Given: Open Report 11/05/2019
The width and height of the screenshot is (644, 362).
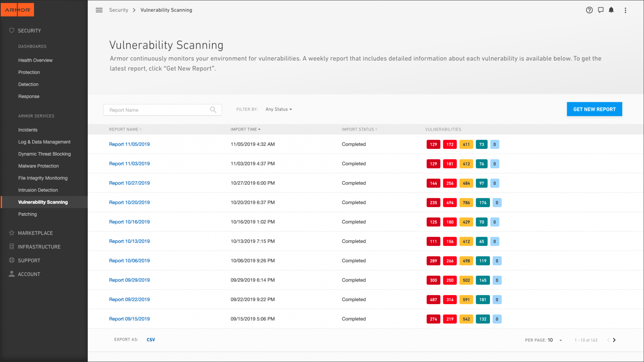Looking at the screenshot, I should click(129, 144).
